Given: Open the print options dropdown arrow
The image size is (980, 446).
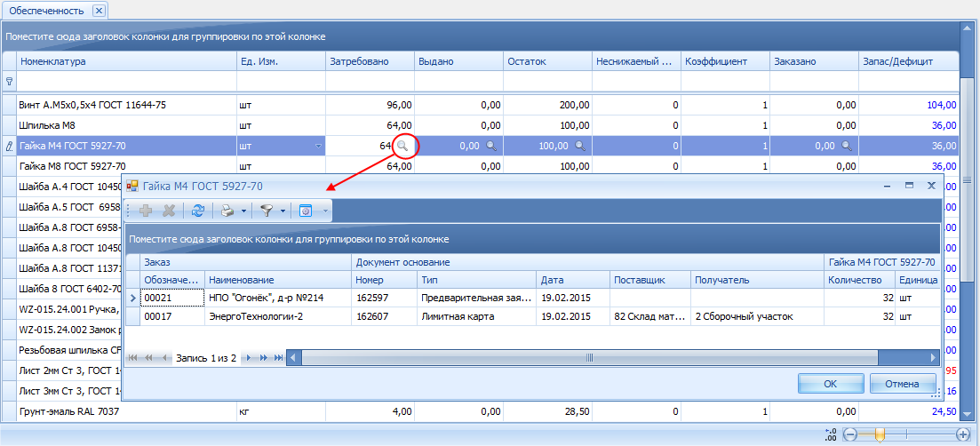Looking at the screenshot, I should pos(243,211).
